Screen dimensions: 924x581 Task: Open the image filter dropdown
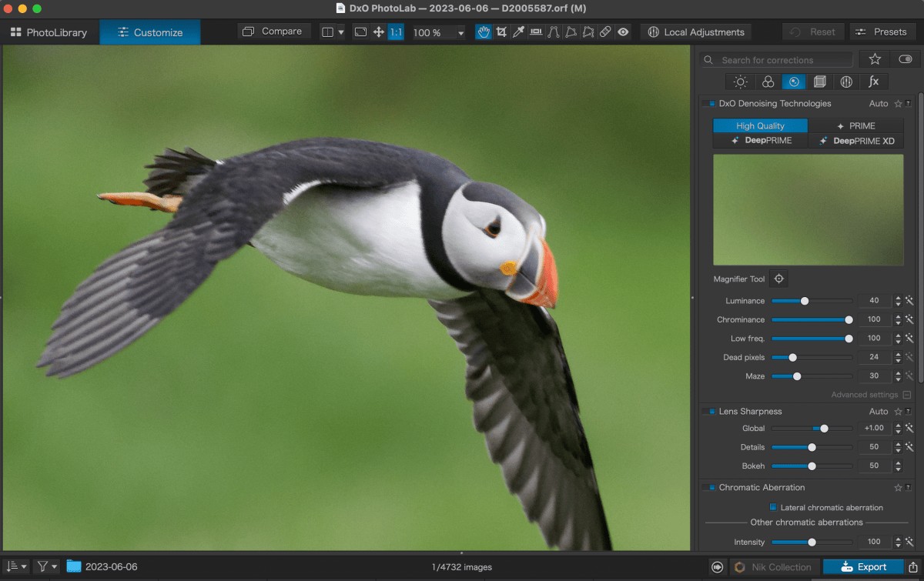pyautogui.click(x=46, y=566)
